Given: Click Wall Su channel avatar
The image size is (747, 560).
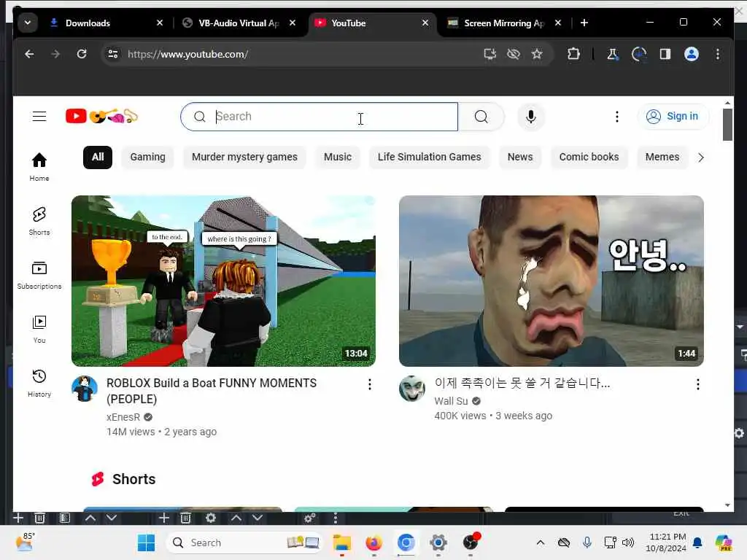Looking at the screenshot, I should (x=412, y=389).
